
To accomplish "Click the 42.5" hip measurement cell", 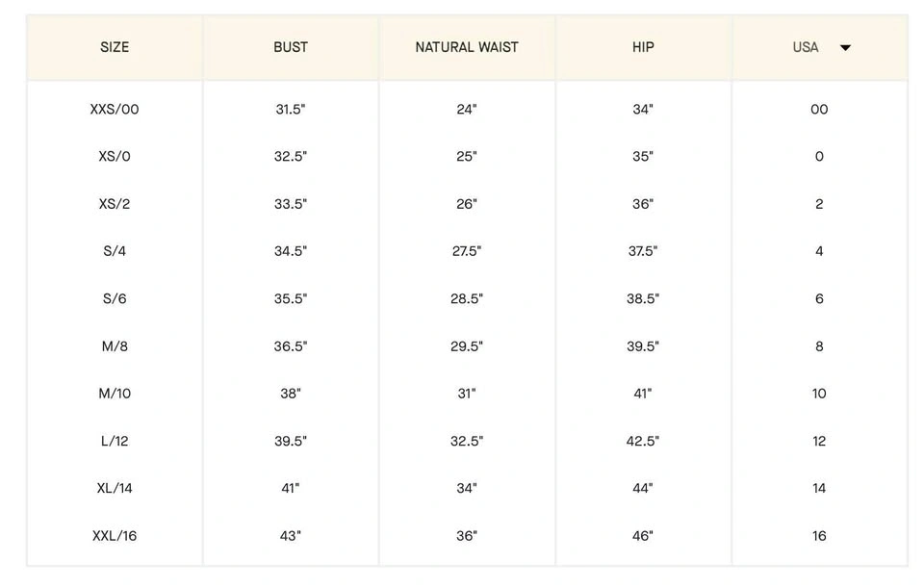I will 643,441.
